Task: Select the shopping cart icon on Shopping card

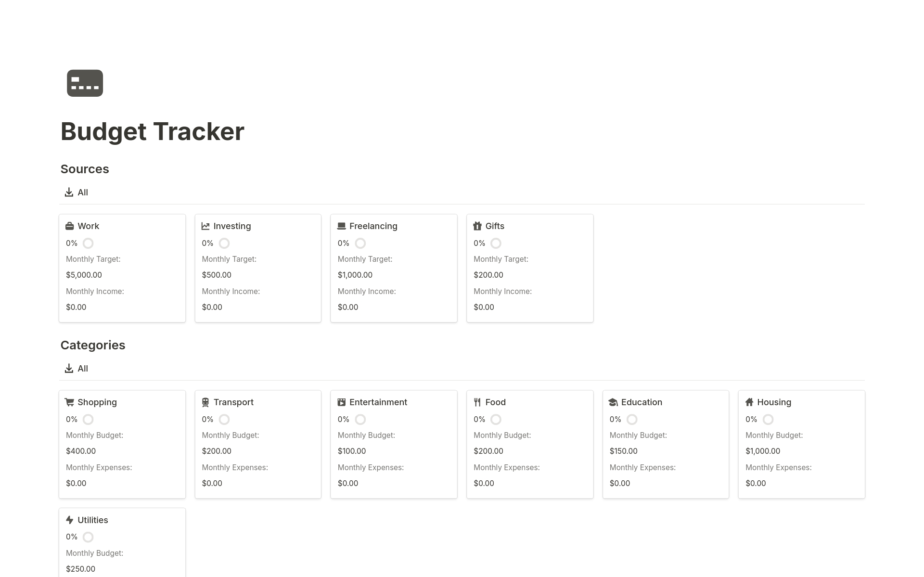Action: click(x=69, y=402)
